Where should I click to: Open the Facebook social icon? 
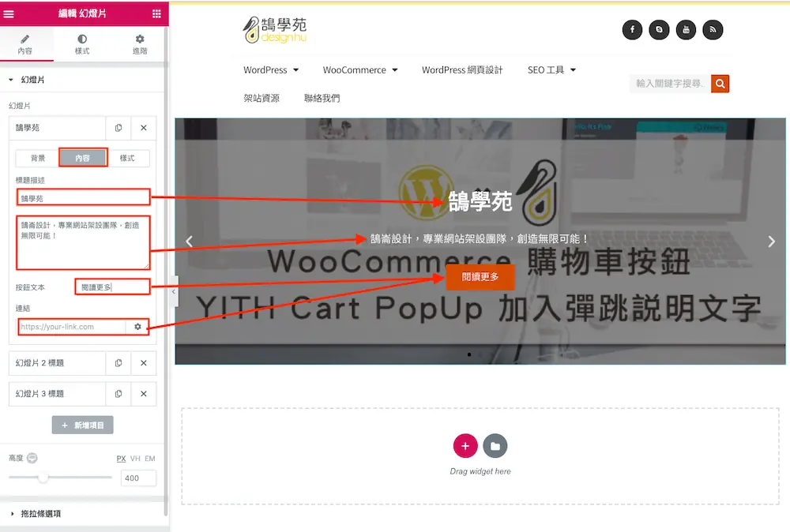pyautogui.click(x=632, y=30)
